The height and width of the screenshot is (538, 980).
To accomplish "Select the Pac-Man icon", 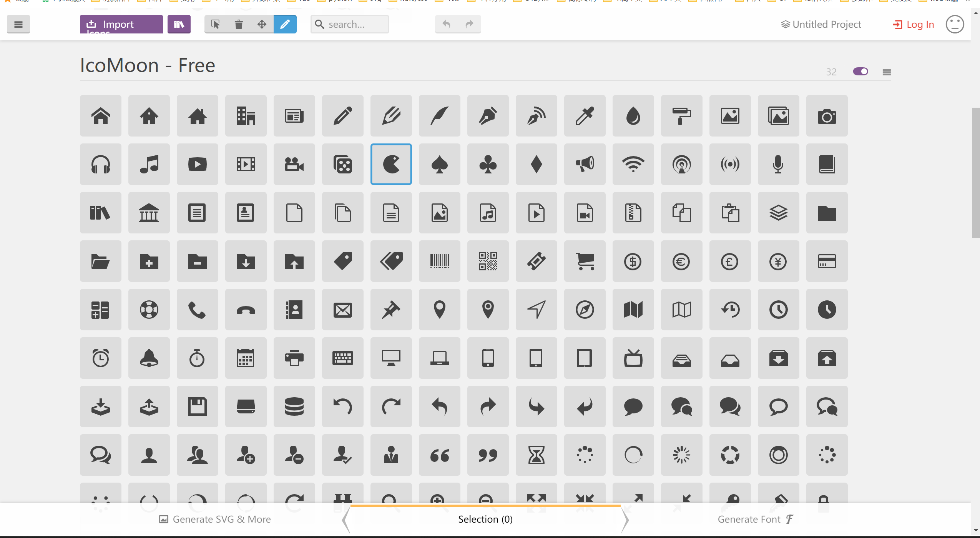I will click(x=391, y=164).
